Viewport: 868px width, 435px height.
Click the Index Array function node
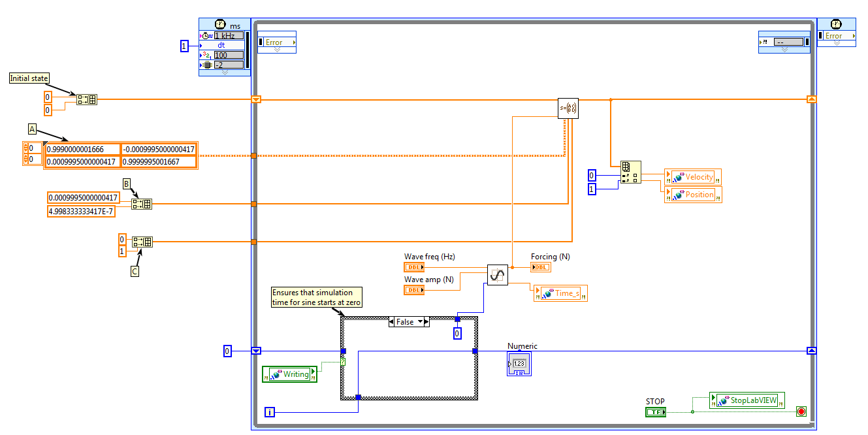point(631,172)
